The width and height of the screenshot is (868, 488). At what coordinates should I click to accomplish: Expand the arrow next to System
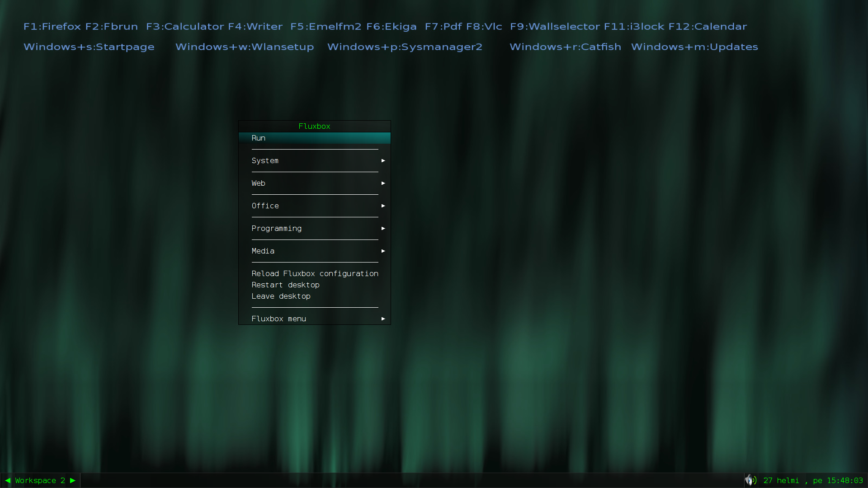383,160
